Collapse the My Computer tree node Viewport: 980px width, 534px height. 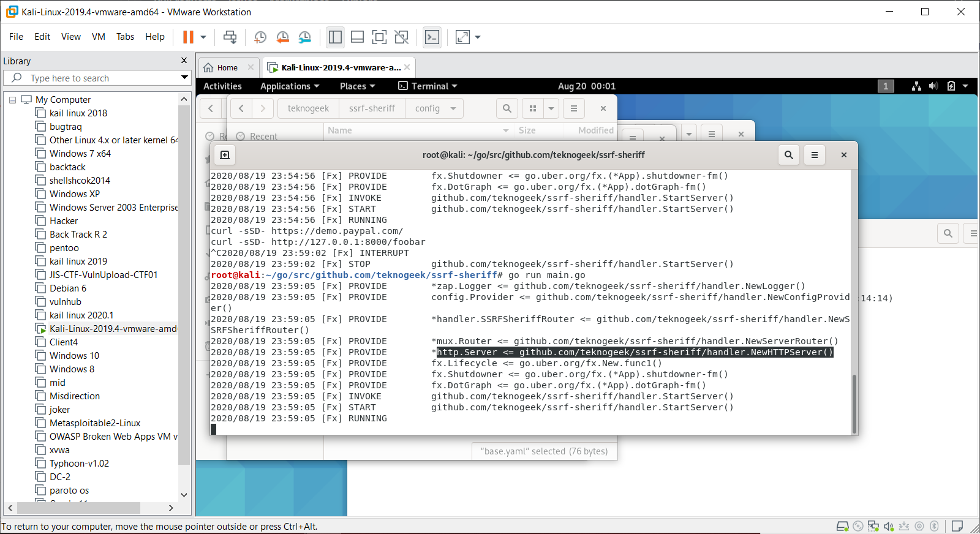pos(12,100)
